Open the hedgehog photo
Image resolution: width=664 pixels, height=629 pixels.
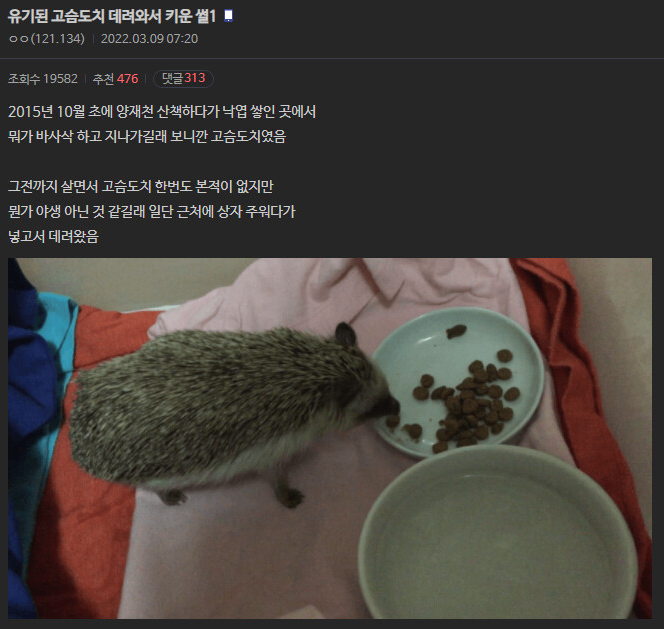[x=329, y=438]
